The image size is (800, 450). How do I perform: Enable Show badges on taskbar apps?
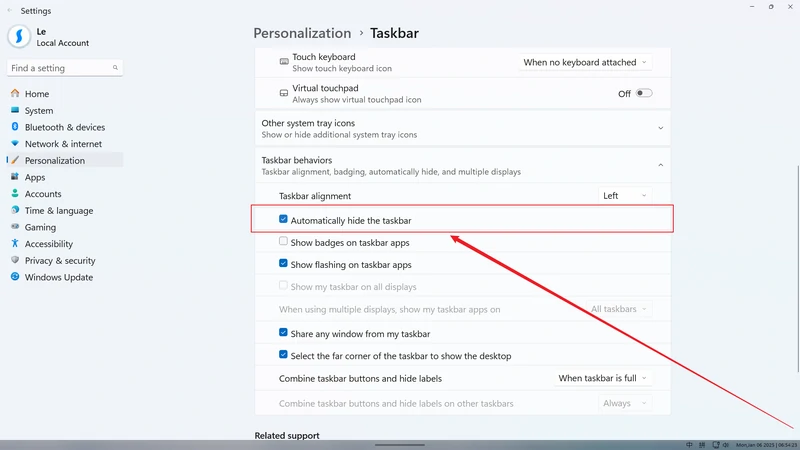(x=284, y=242)
